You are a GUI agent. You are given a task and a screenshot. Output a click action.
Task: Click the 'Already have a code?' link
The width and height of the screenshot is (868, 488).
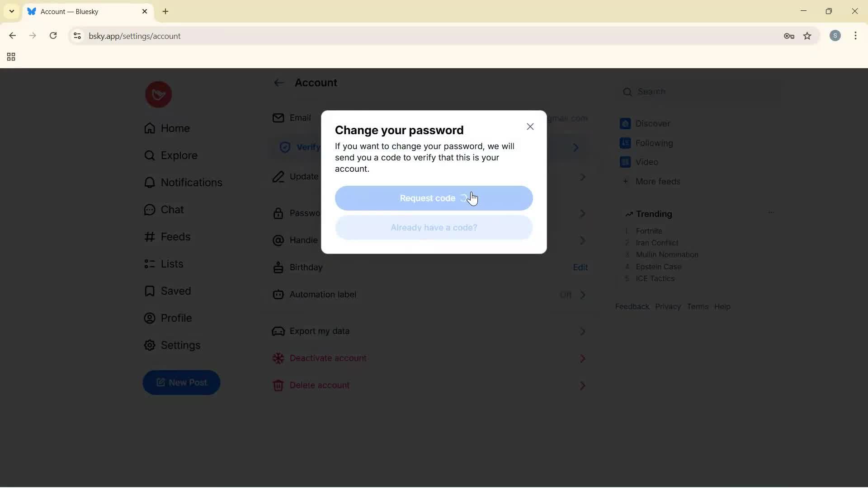[x=434, y=228]
